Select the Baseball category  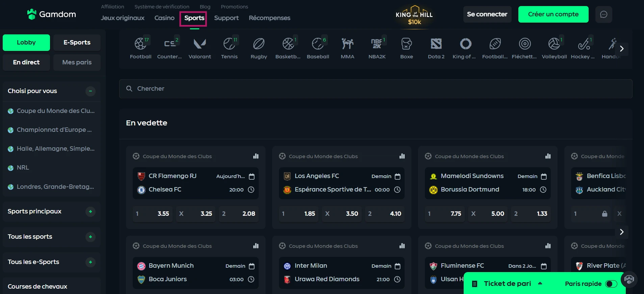(318, 48)
